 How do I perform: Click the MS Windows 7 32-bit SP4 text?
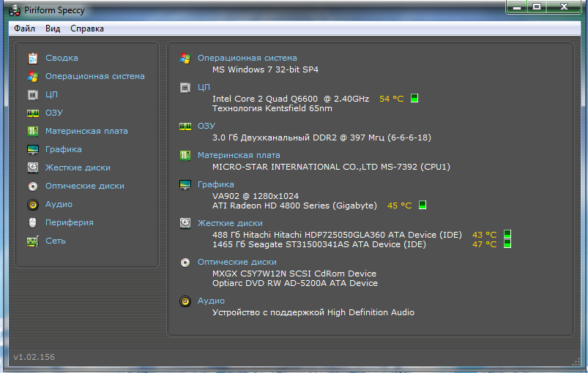tap(266, 70)
